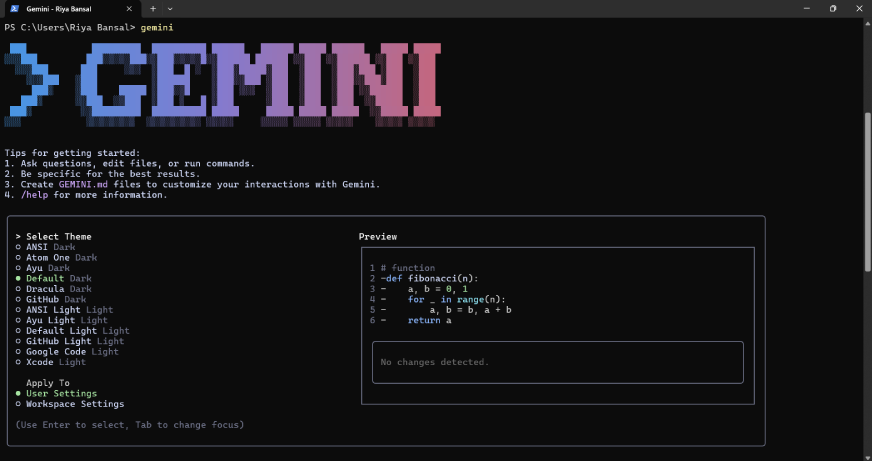The image size is (872, 461).
Task: Click the 'Select Theme' heading
Action: click(59, 237)
